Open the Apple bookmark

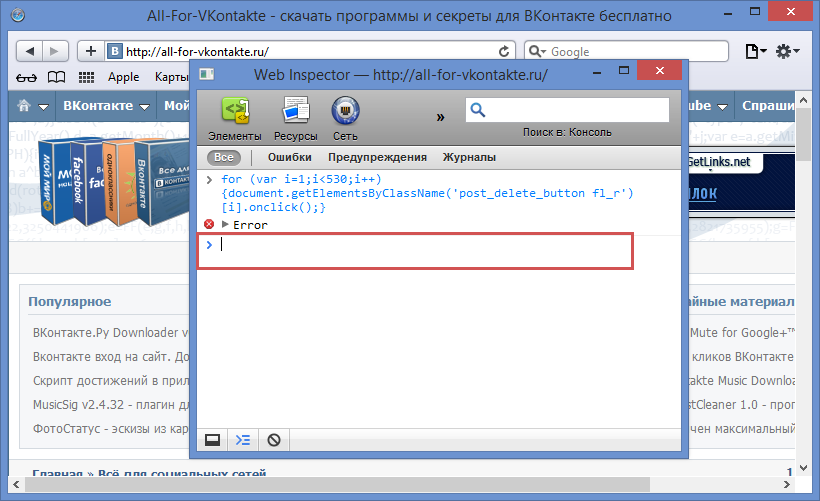pos(123,77)
